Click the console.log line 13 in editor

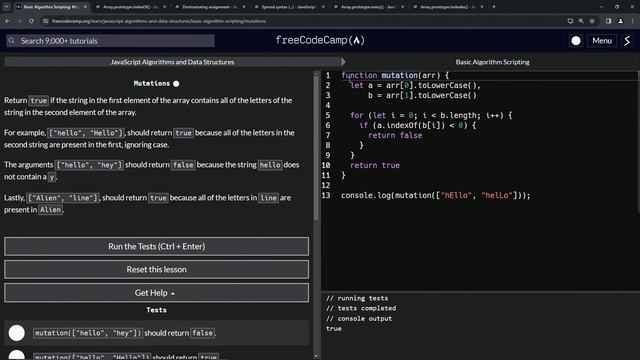(x=436, y=196)
